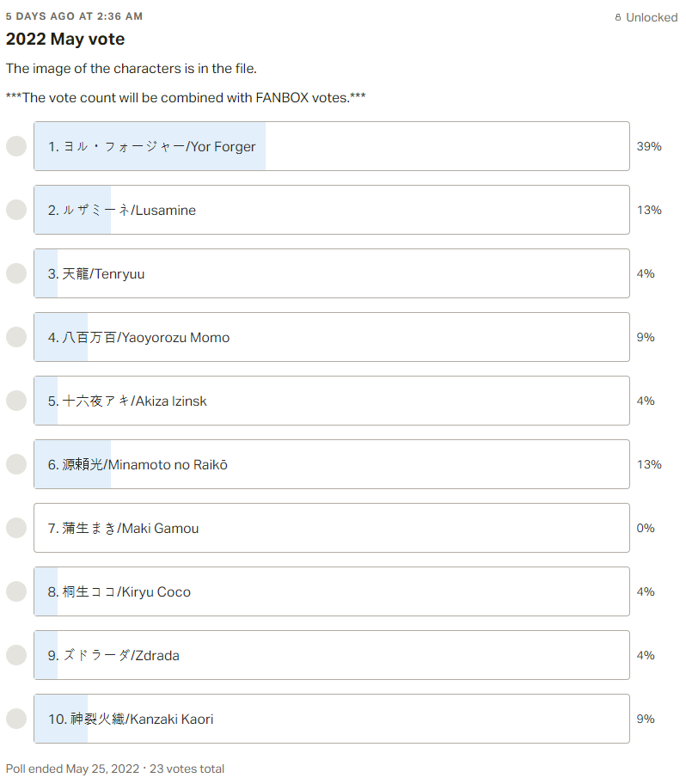This screenshot has width=686, height=784.
Task: Pick the Kiryu Coco radio button
Action: pyautogui.click(x=16, y=591)
